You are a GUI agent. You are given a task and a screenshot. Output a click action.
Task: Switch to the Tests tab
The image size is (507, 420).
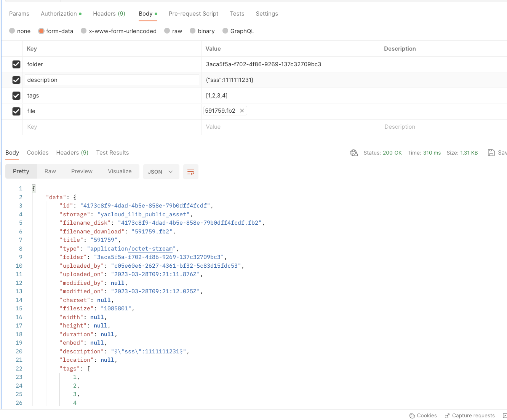[x=237, y=13]
